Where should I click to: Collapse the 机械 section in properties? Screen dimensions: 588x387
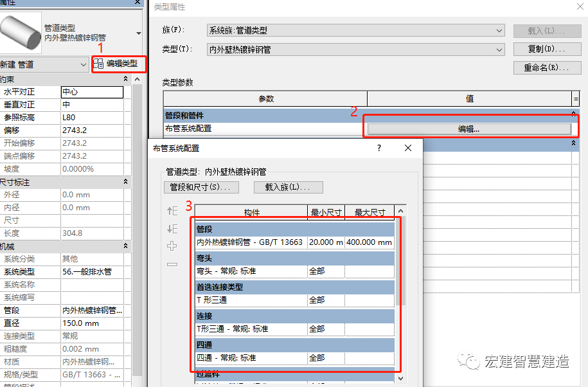(125, 246)
